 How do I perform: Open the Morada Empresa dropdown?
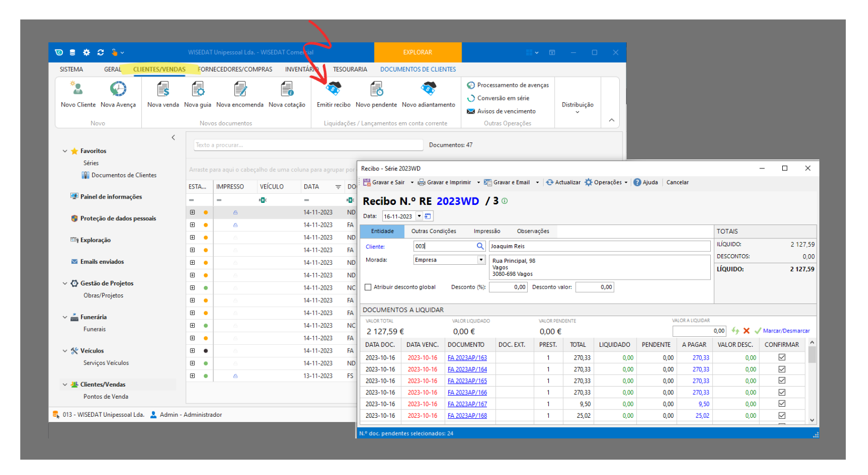pyautogui.click(x=481, y=260)
